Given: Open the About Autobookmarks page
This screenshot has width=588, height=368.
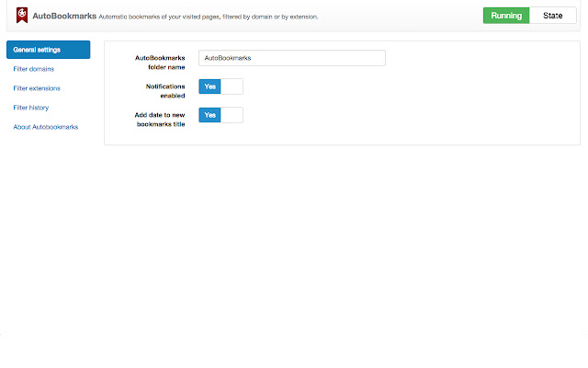Looking at the screenshot, I should (x=46, y=127).
